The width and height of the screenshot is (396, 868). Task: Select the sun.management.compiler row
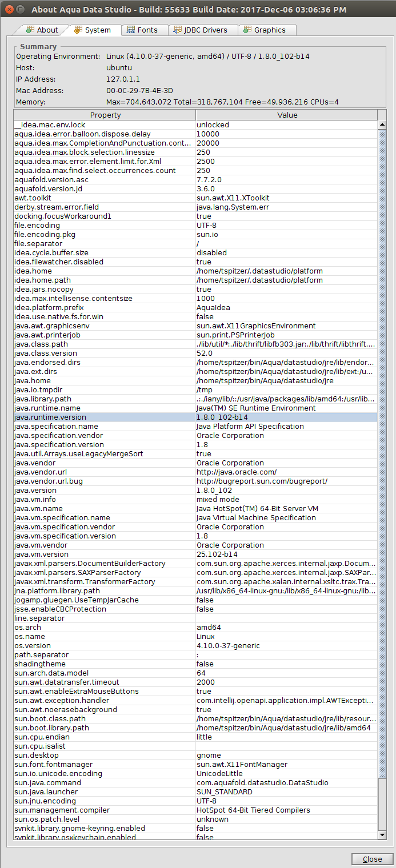click(195, 810)
